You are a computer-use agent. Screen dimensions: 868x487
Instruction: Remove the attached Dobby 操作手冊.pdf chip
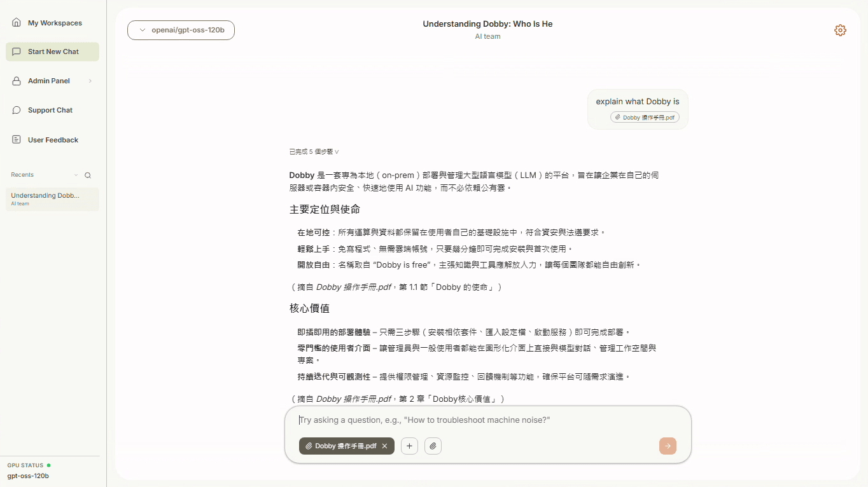pos(384,446)
